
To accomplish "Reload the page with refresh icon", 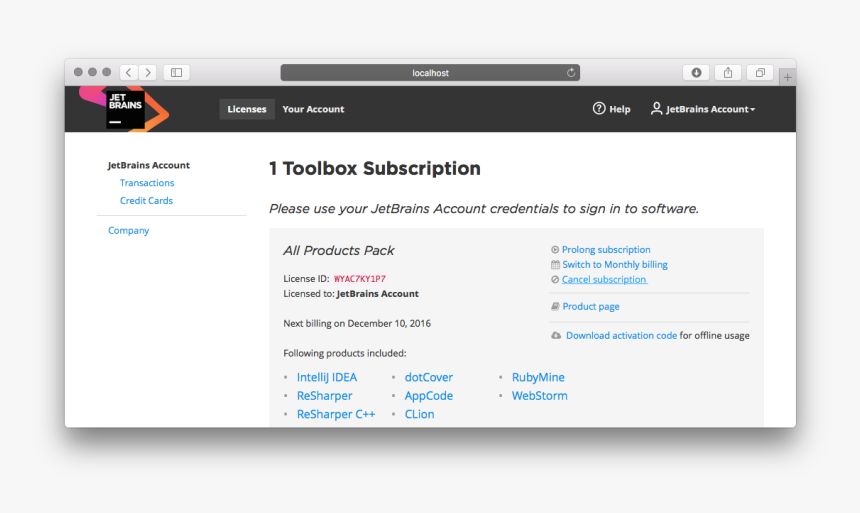I will [x=571, y=72].
